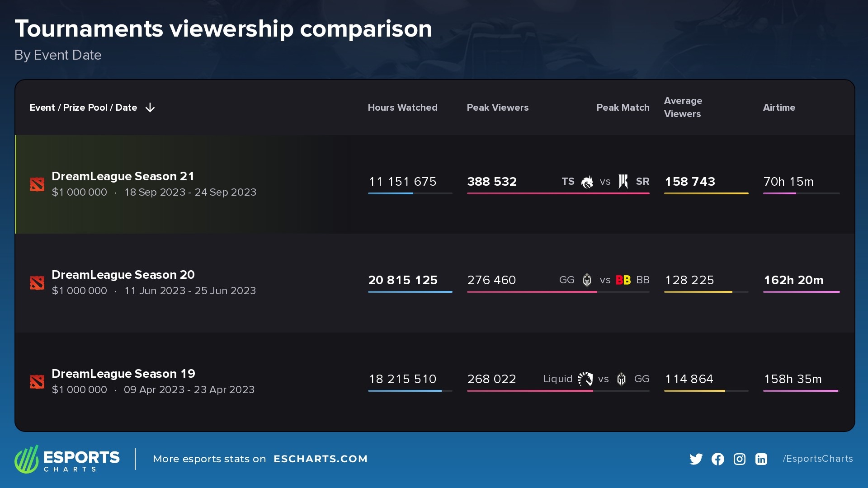Open the ESCHARTS.COM link

coord(321,459)
